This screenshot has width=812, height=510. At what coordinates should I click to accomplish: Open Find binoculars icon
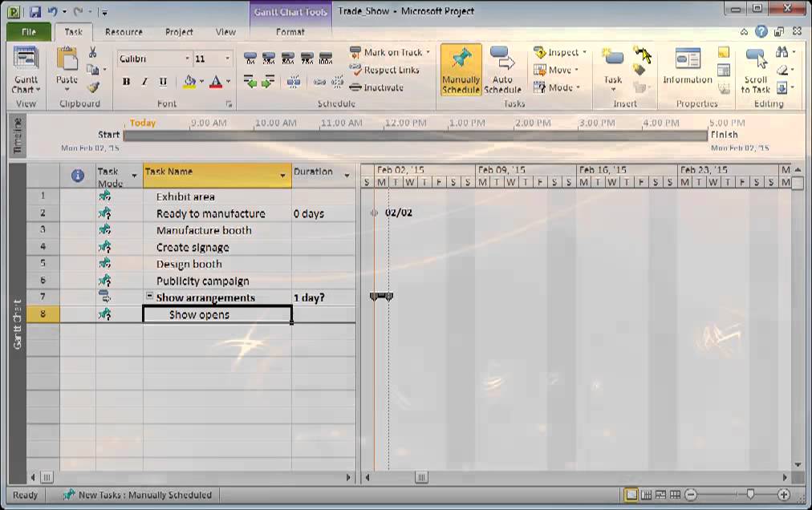tap(782, 52)
